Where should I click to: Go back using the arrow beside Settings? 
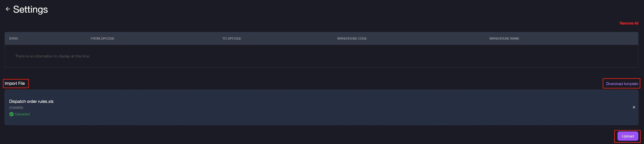tap(8, 9)
